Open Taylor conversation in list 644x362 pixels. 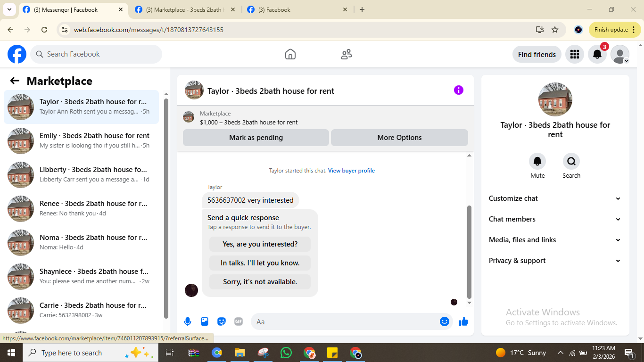pos(81,107)
